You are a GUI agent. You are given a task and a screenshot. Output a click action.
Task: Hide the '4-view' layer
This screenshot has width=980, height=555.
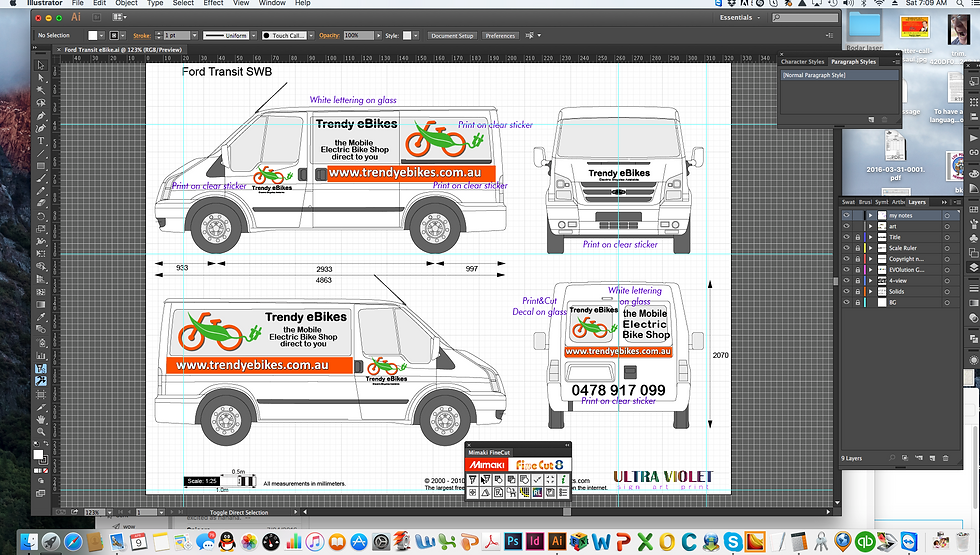pyautogui.click(x=846, y=281)
